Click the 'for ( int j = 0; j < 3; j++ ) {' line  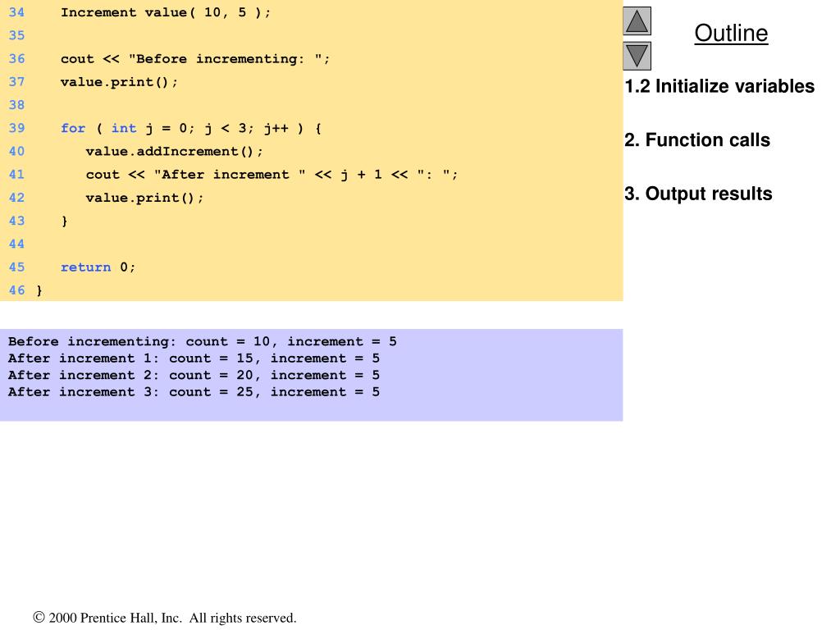point(190,129)
